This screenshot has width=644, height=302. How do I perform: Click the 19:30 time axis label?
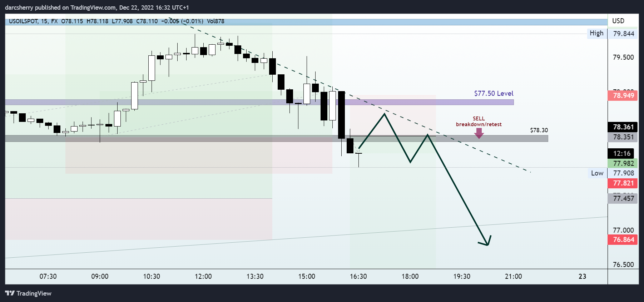pyautogui.click(x=462, y=276)
